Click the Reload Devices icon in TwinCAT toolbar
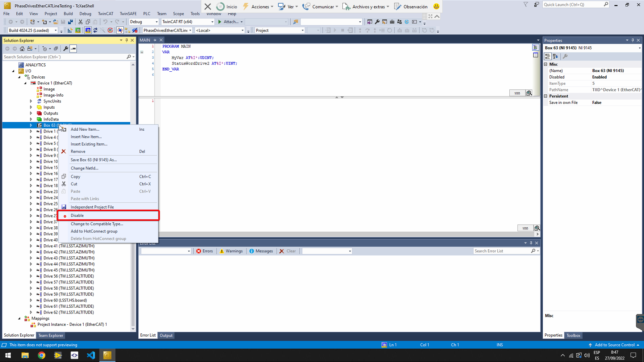644x362 pixels. [x=95, y=30]
